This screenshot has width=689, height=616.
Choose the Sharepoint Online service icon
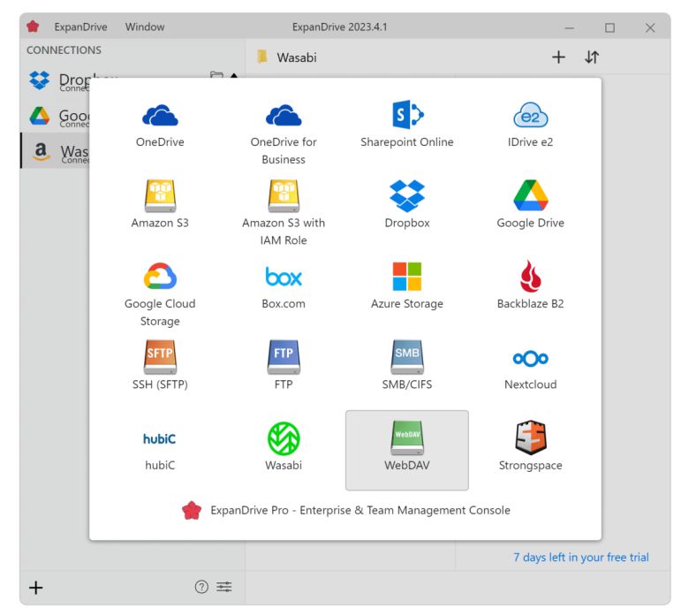pyautogui.click(x=406, y=115)
